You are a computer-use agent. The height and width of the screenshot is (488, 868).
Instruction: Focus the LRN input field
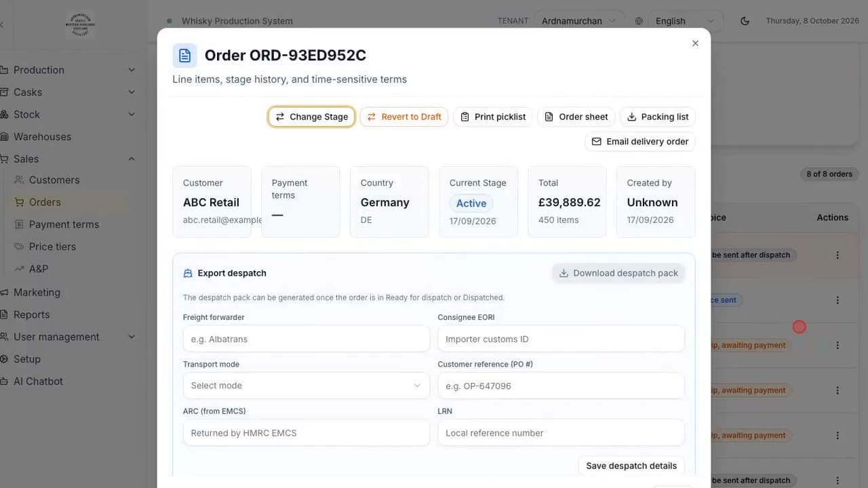(x=561, y=432)
